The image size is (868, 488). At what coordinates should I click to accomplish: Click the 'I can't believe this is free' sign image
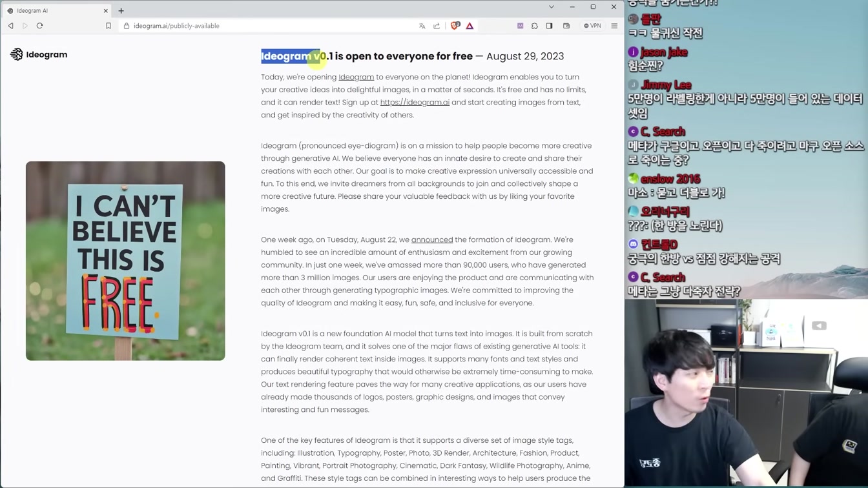(x=125, y=261)
